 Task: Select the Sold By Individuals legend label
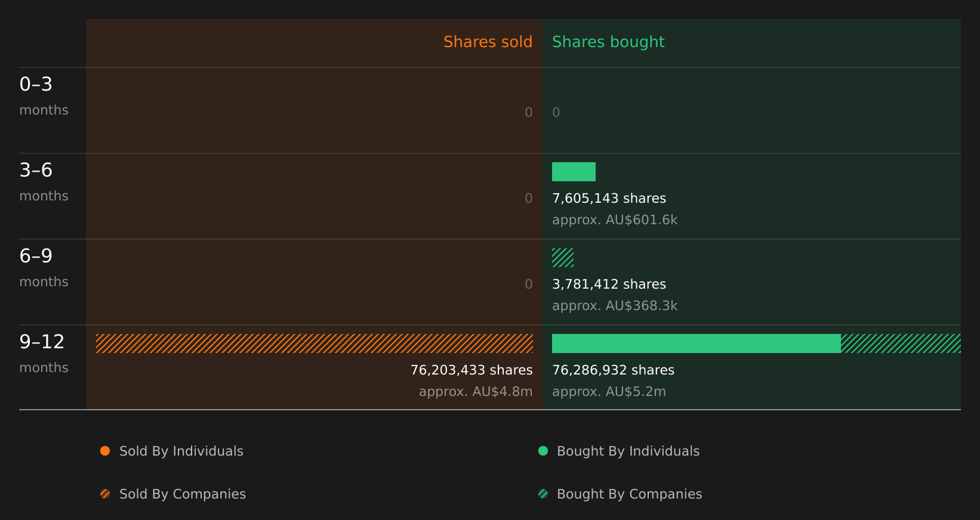(x=181, y=451)
